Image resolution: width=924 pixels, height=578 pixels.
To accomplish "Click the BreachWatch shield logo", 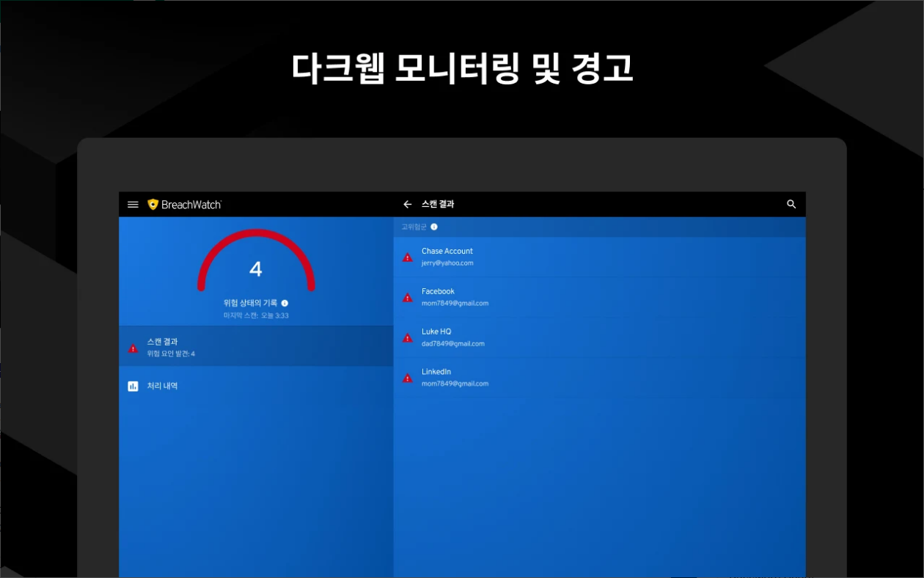I will pos(152,205).
